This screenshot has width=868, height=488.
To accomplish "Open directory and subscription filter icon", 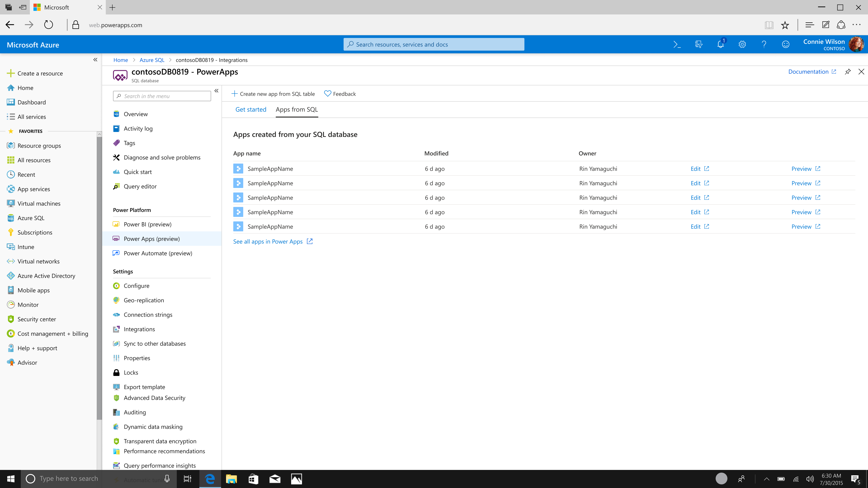I will click(698, 45).
